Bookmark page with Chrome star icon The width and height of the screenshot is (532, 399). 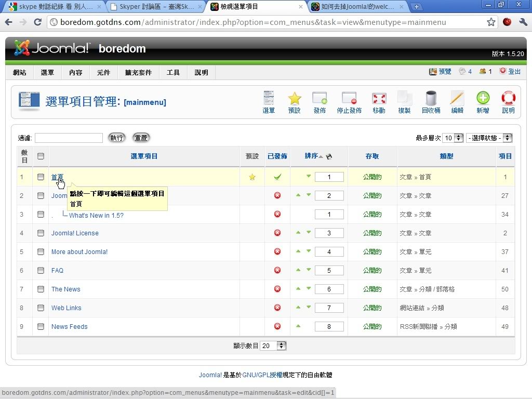[491, 22]
